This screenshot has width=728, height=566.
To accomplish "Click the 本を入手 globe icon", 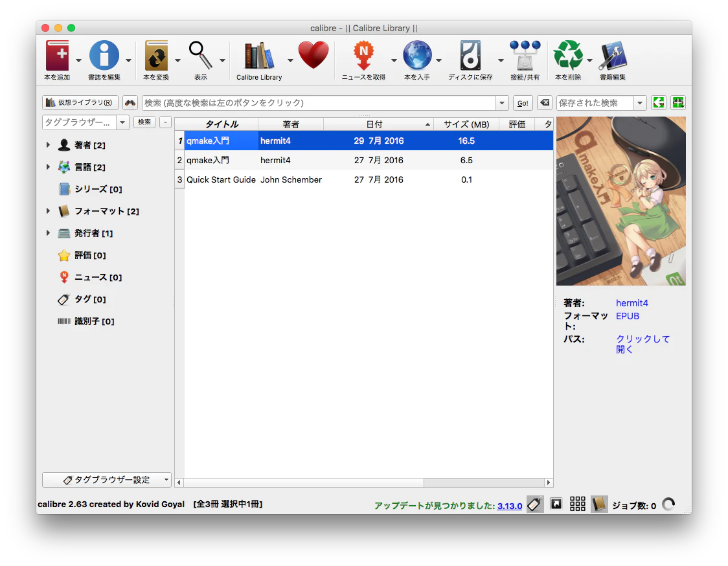I will click(417, 56).
